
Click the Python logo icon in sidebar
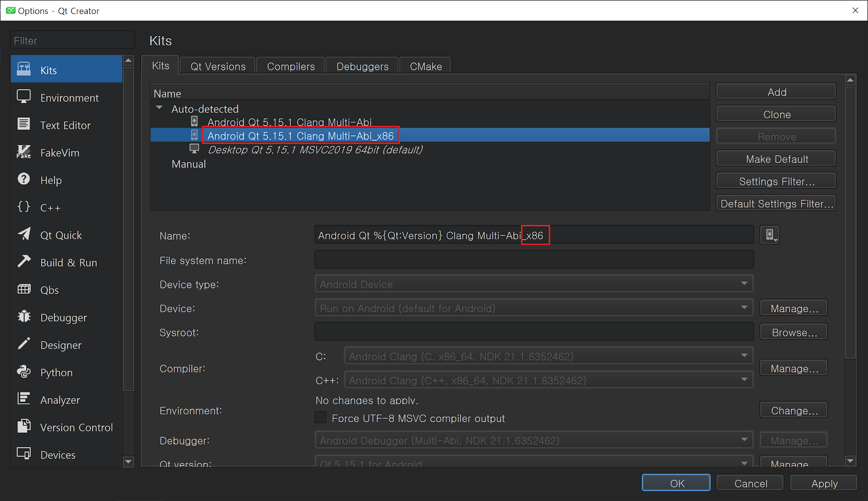click(24, 372)
